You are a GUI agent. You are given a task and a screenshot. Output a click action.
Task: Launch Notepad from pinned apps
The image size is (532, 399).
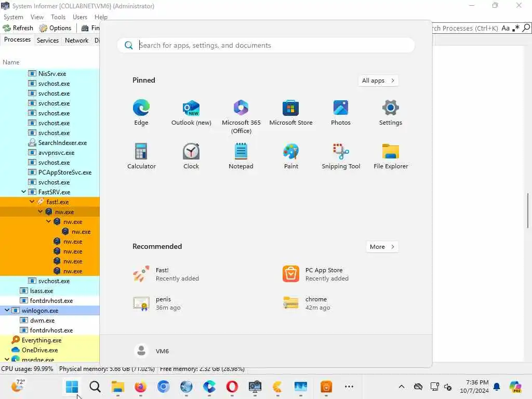click(241, 156)
